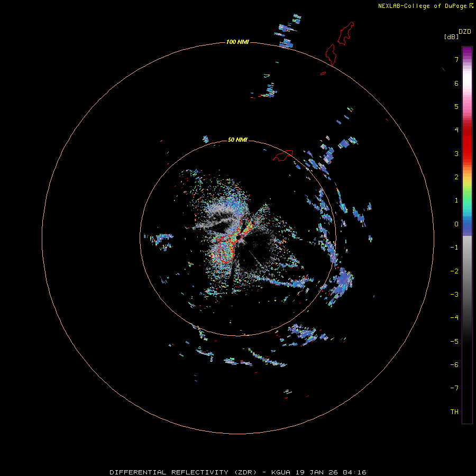Screen dimensions: 476x476
Task: Click the topmost echo cluster beyond the 100 NMI ring
Action: click(x=297, y=18)
